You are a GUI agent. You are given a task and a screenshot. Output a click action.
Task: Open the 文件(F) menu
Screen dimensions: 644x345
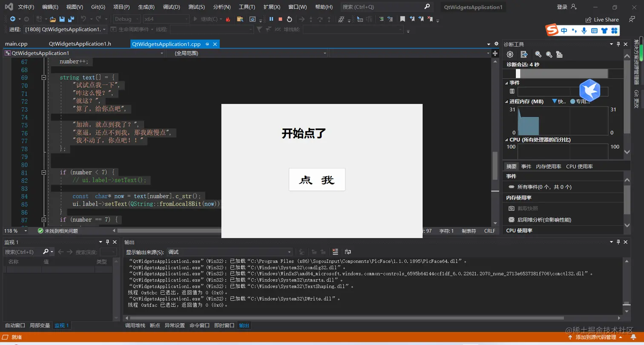26,7
